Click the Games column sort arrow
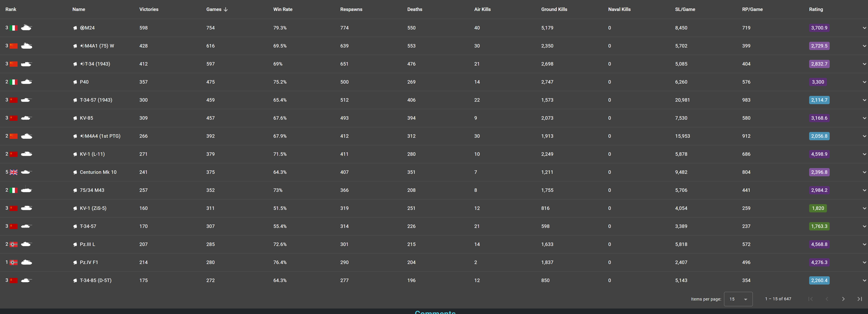 226,9
